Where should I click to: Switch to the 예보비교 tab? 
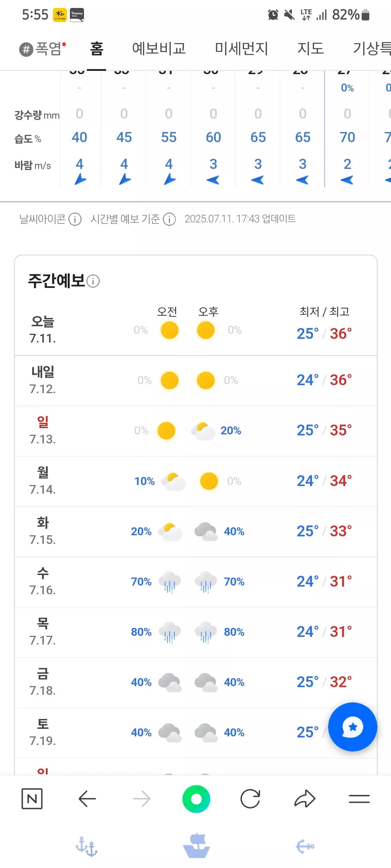pyautogui.click(x=159, y=48)
